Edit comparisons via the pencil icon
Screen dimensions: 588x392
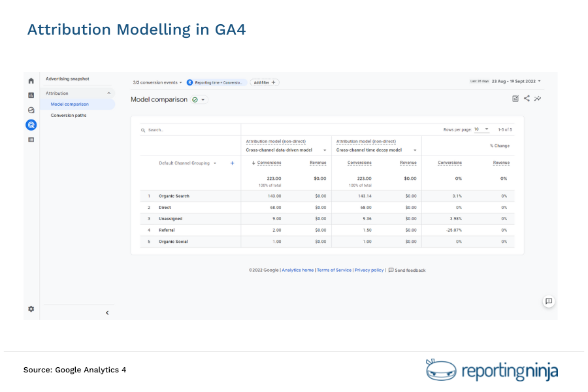(x=516, y=98)
